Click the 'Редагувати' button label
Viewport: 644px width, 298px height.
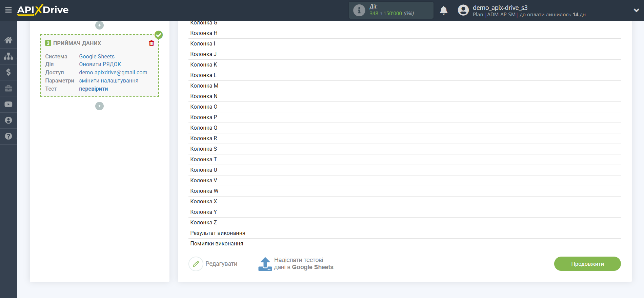click(x=221, y=264)
